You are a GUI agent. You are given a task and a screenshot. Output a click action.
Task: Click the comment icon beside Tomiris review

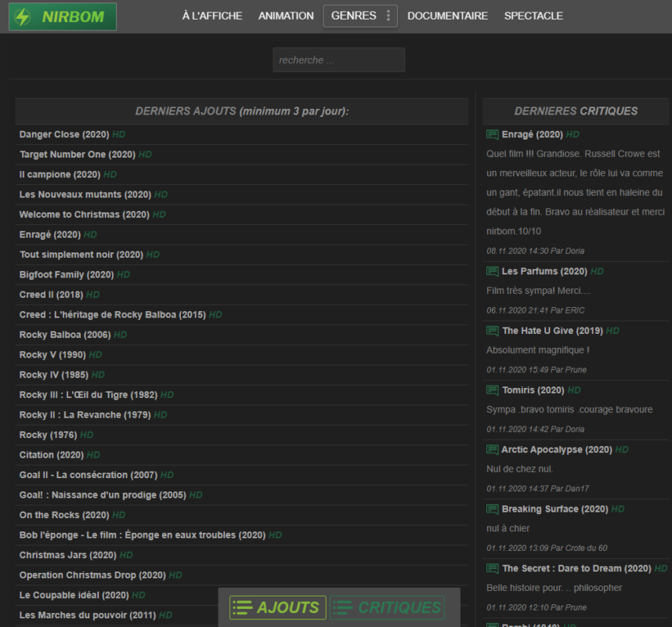[493, 390]
